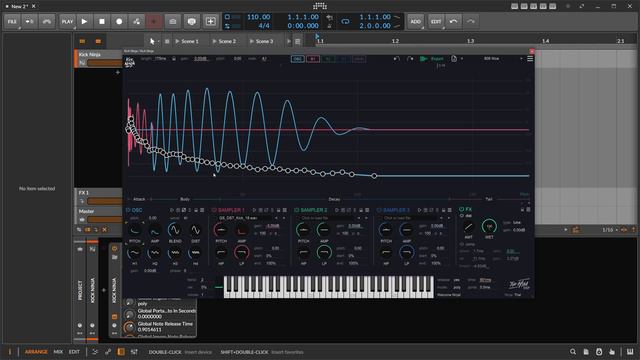
Task: Click the OSC BLEND knob
Action: (175, 231)
